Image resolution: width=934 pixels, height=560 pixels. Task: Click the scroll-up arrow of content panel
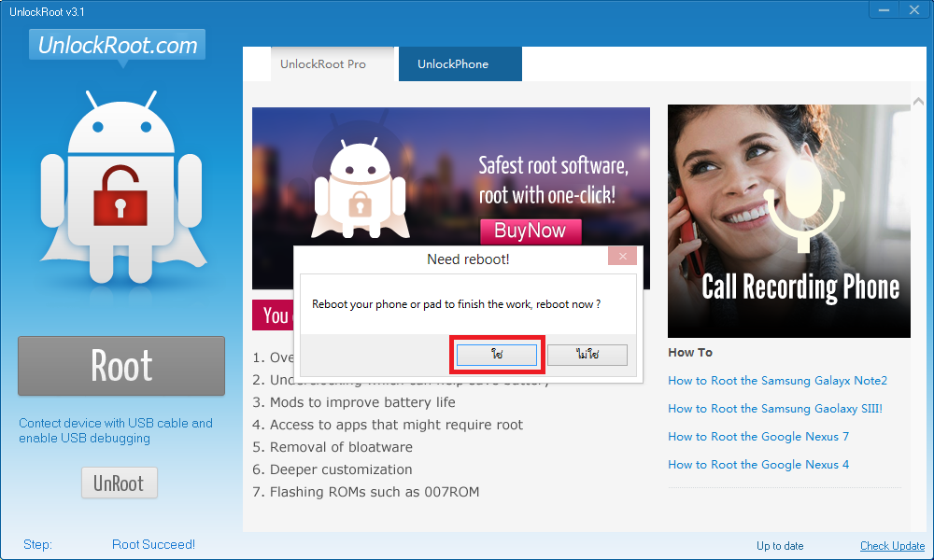(x=918, y=101)
